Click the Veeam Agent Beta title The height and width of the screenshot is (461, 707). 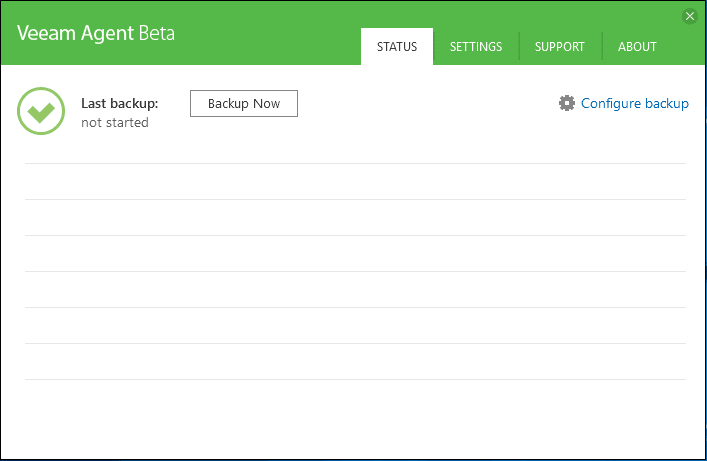[x=96, y=33]
